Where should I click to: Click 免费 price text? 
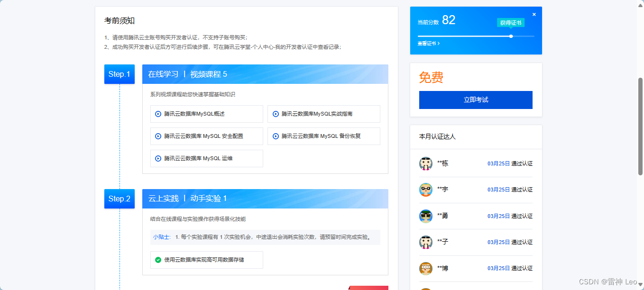pos(431,77)
